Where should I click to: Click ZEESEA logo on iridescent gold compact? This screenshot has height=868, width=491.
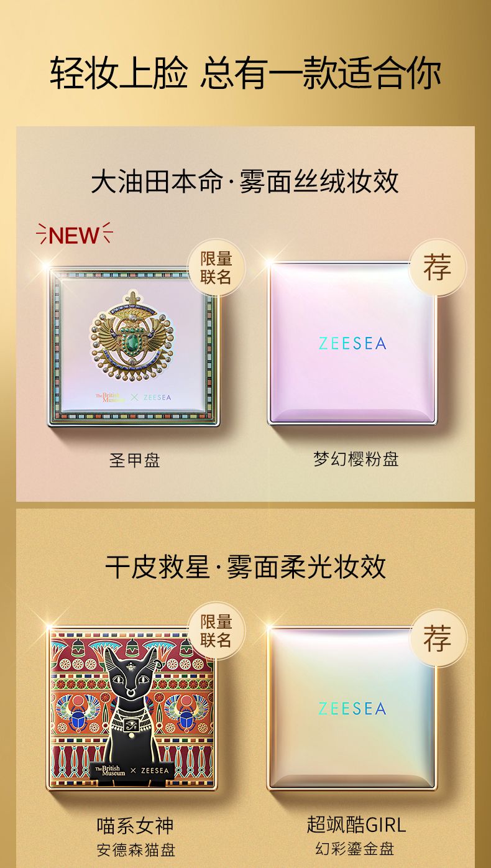[x=352, y=708]
